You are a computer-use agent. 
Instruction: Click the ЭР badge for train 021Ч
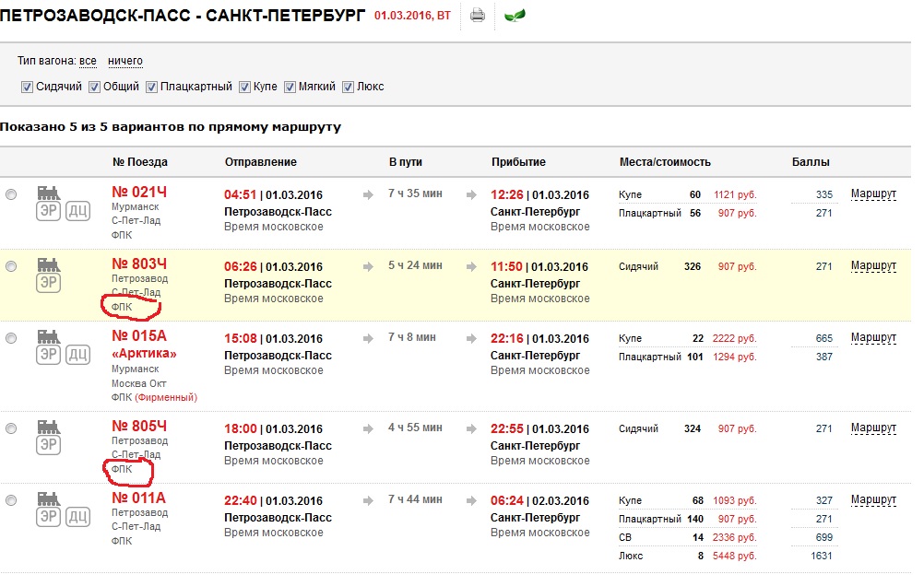pos(49,212)
